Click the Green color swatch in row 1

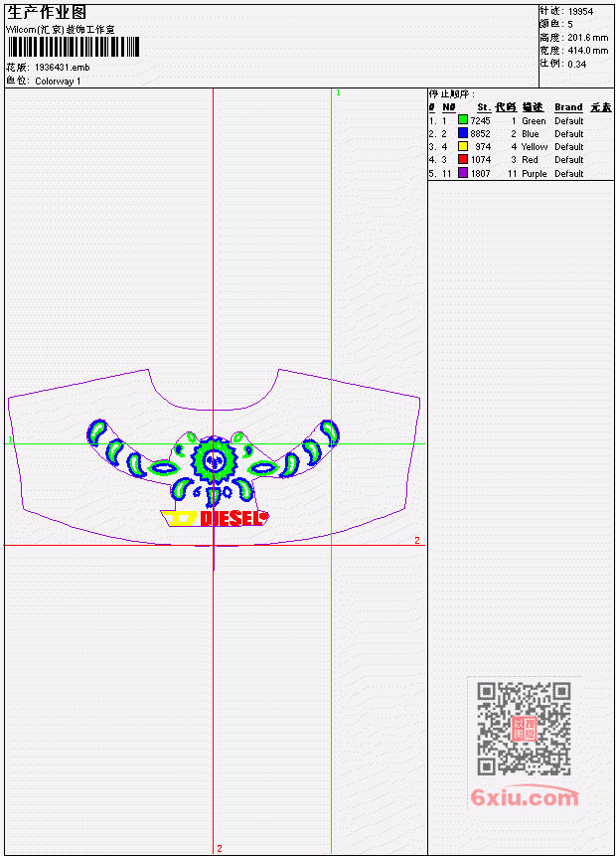coord(463,120)
